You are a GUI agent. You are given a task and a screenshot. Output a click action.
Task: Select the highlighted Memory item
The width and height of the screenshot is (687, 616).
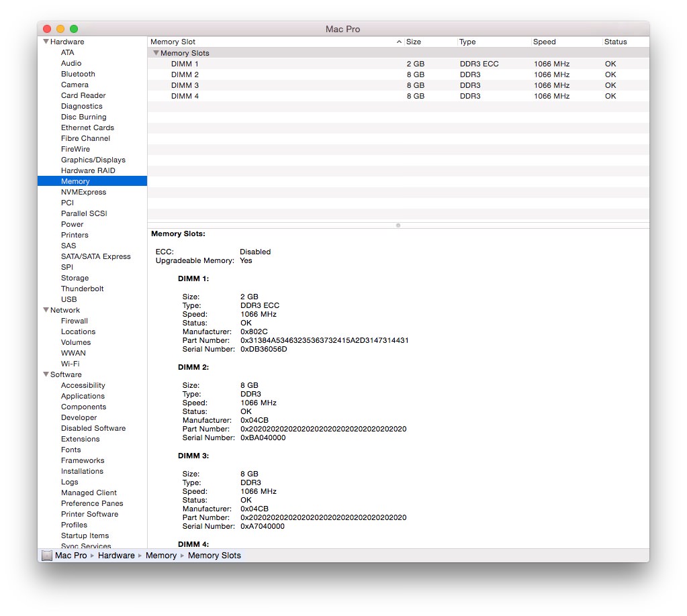click(93, 181)
